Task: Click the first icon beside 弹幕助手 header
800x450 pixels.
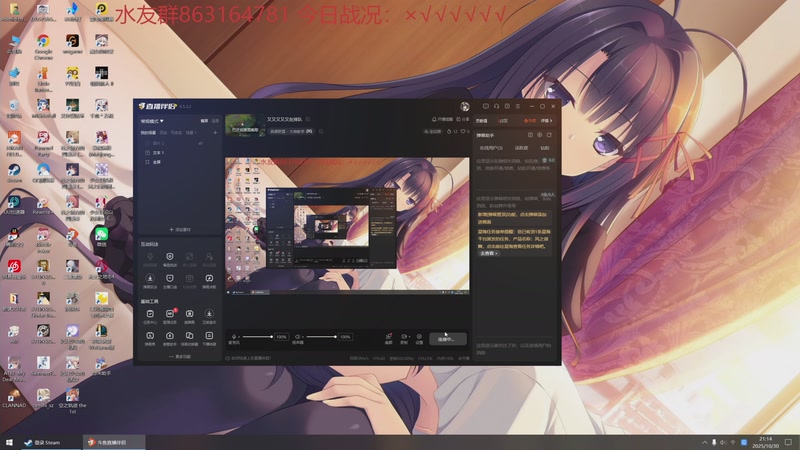Action: [530, 135]
